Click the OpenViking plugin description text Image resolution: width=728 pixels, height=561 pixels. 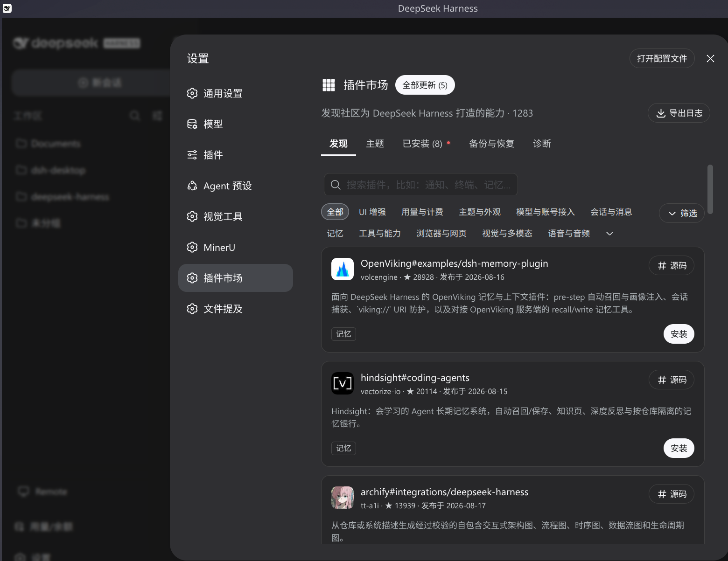[x=510, y=303]
